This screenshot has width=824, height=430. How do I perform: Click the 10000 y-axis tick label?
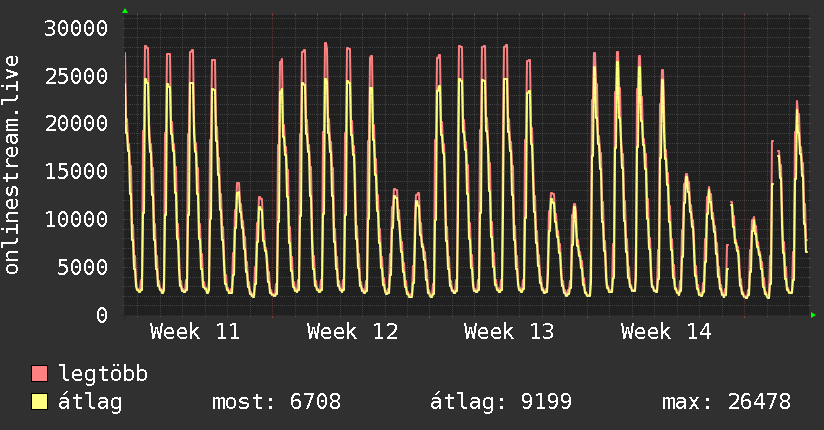pyautogui.click(x=78, y=219)
